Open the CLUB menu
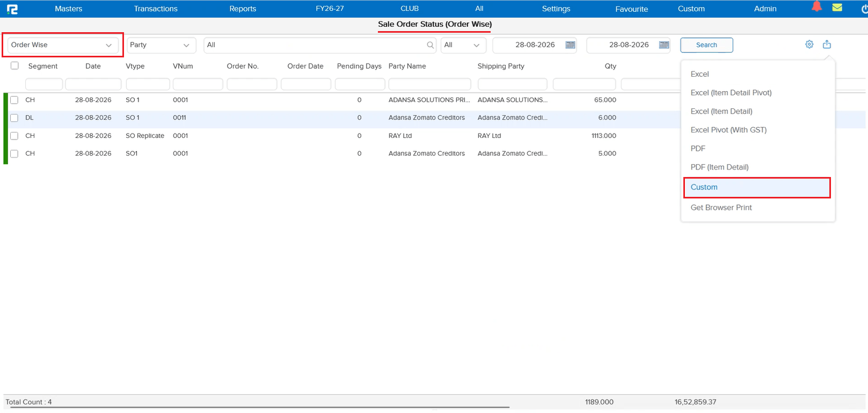The height and width of the screenshot is (413, 868). [x=410, y=9]
